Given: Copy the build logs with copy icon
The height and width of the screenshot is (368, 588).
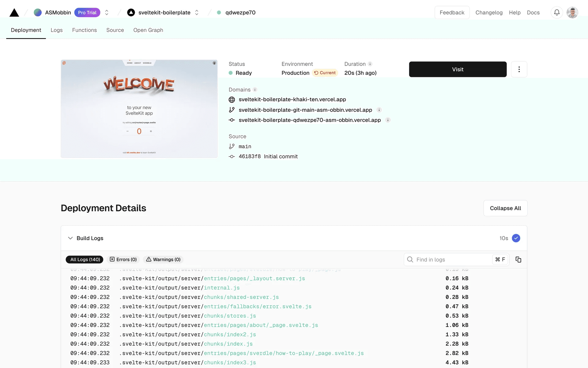Looking at the screenshot, I should tap(518, 259).
